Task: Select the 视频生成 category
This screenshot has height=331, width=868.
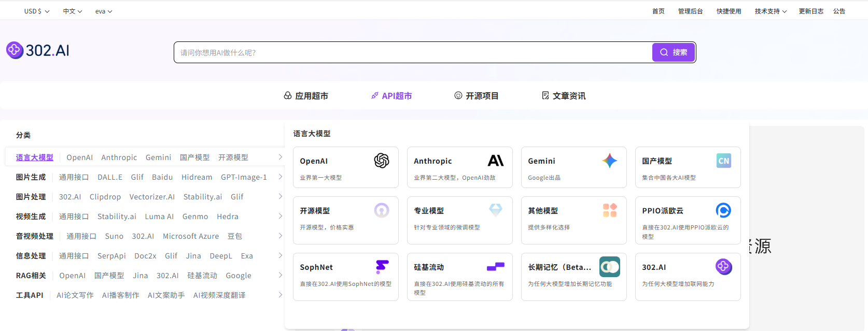Action: point(31,217)
